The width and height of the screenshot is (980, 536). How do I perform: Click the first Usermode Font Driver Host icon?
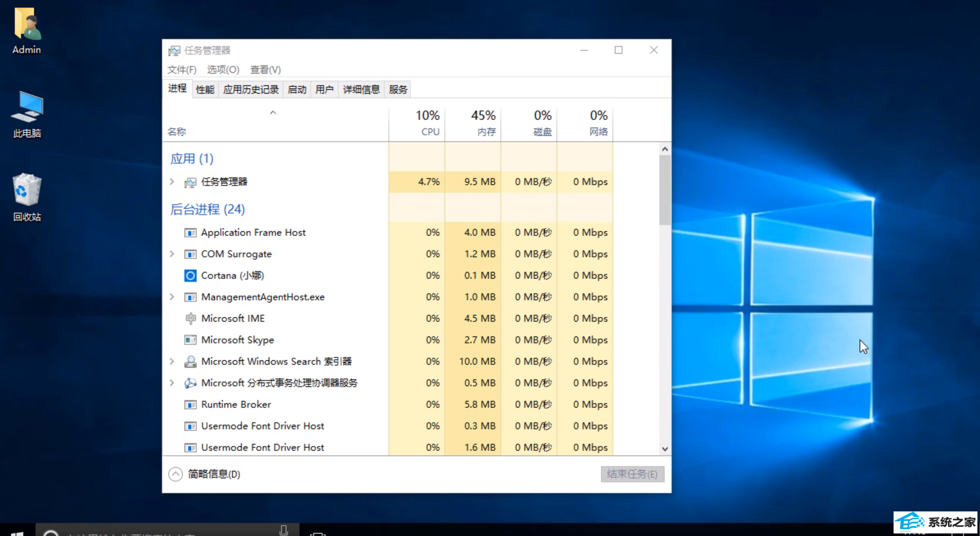[190, 426]
